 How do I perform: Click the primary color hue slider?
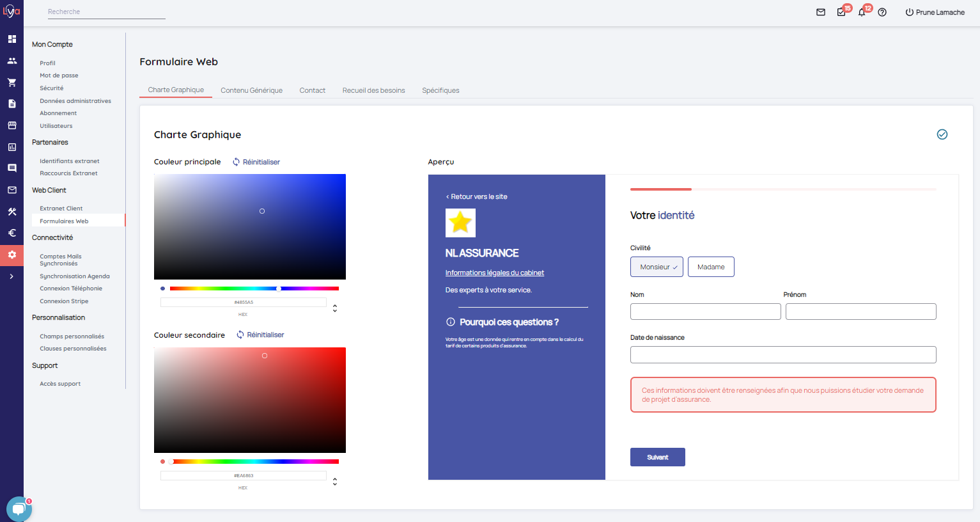(x=254, y=289)
